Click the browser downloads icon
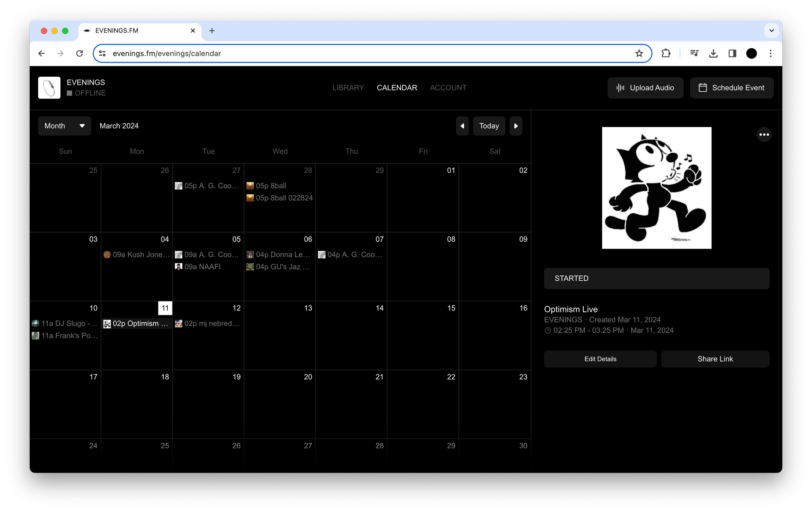The height and width of the screenshot is (512, 812). [x=713, y=54]
